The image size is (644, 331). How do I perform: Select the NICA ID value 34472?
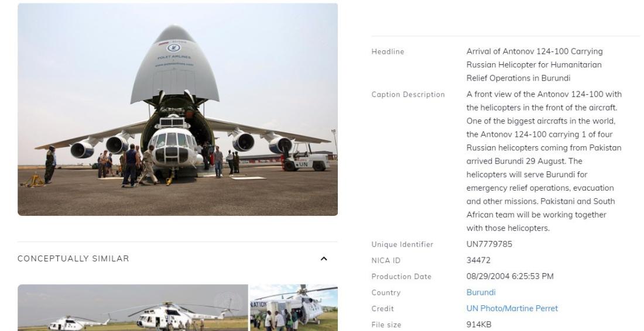(478, 260)
